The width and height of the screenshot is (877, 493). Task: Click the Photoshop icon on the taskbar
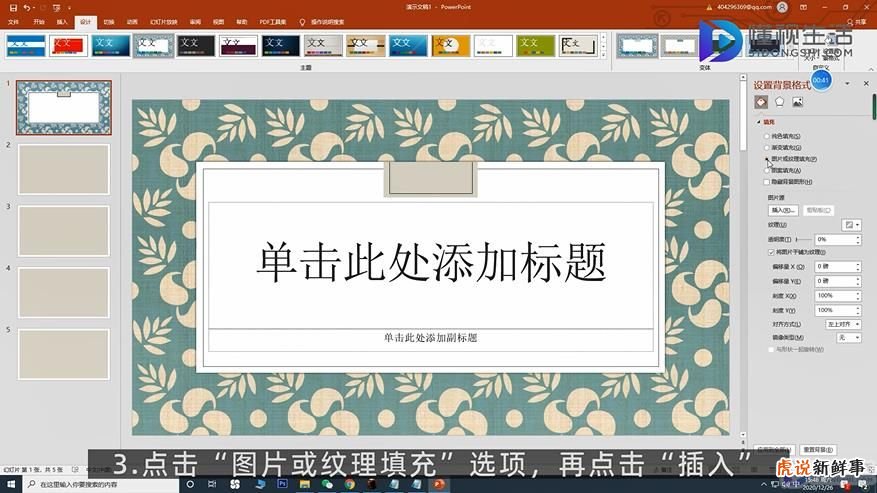point(284,484)
